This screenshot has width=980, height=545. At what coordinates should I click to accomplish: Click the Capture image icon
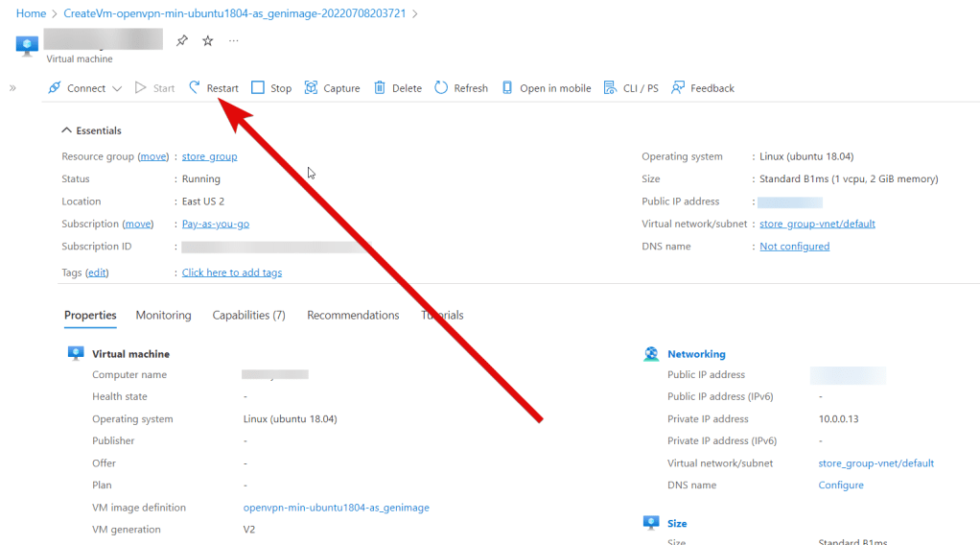[311, 88]
